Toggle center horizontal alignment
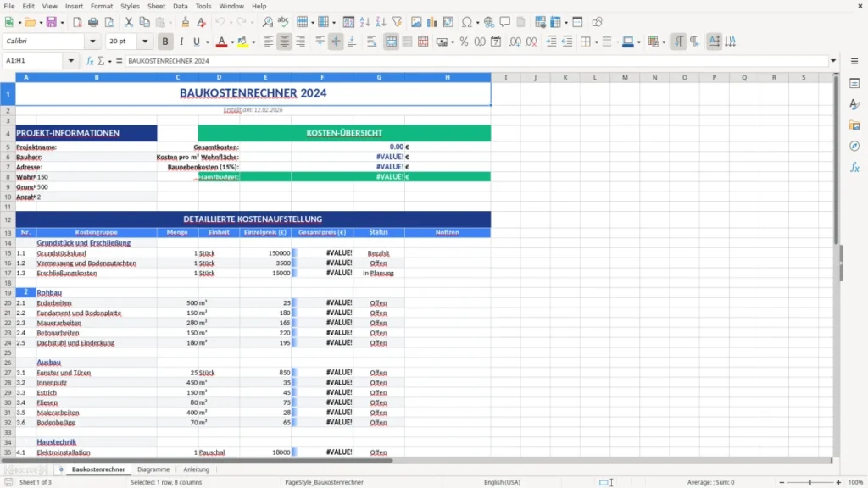This screenshot has width=868, height=488. click(285, 42)
